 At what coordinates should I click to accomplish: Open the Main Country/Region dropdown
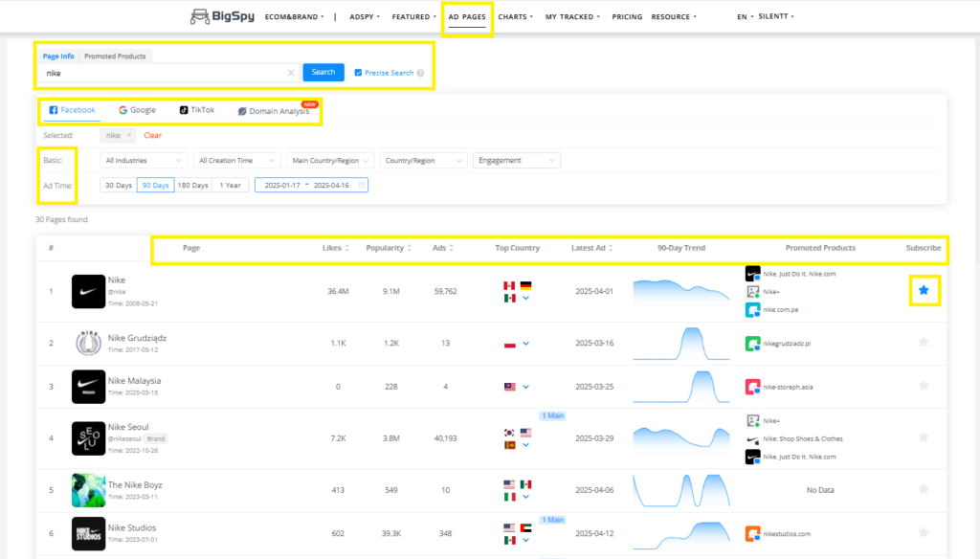330,161
